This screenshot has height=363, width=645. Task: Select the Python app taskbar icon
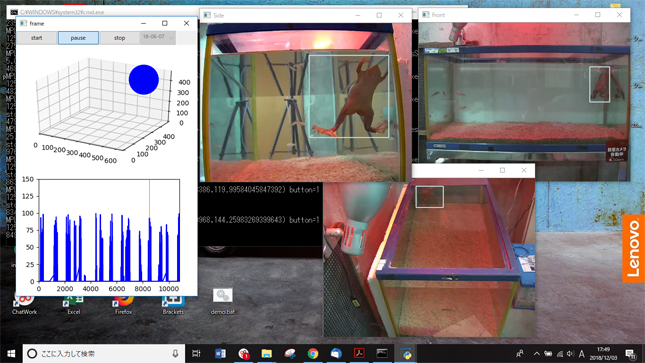click(x=406, y=354)
